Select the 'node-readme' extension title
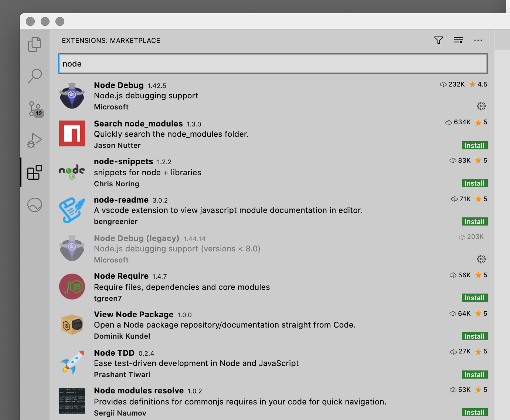Screen dimensions: 510x420 tap(121, 200)
